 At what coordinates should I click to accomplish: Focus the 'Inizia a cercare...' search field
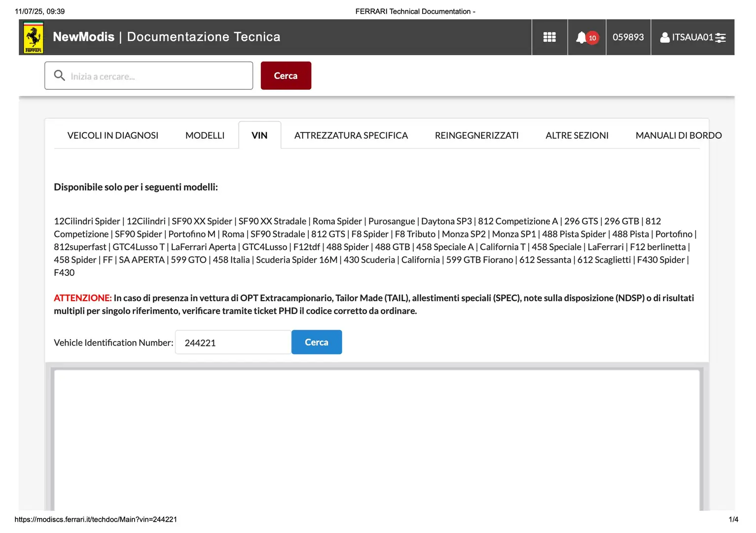click(x=148, y=76)
